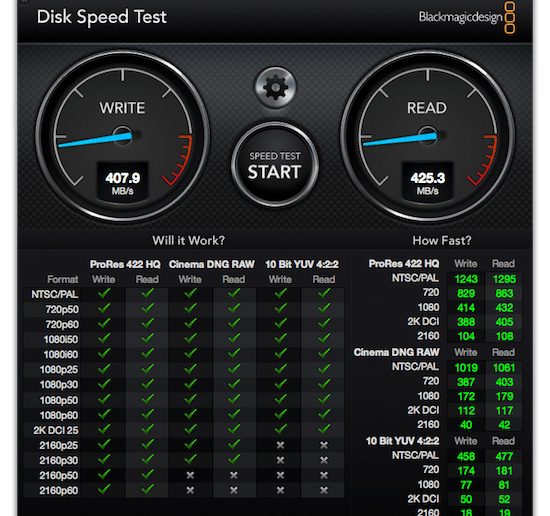
Task: Click 10 Bit YUV write cross for 2160p60
Action: pyautogui.click(x=280, y=490)
